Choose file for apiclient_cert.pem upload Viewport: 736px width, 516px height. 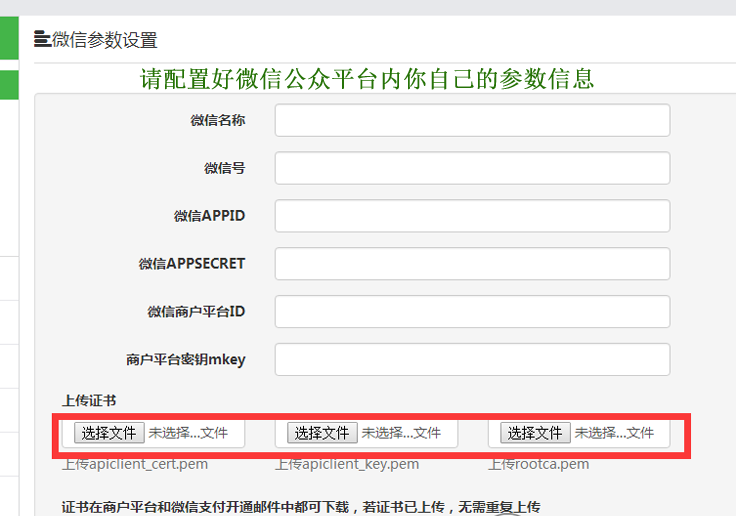click(x=109, y=433)
